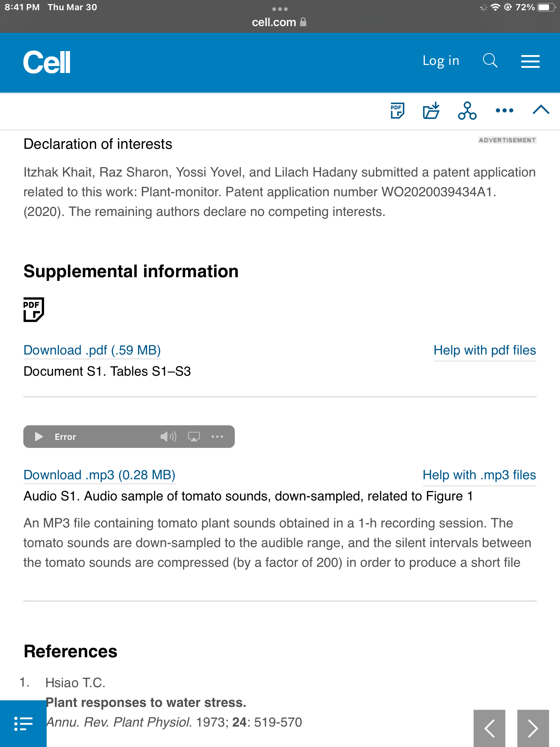
Task: Mute the audio player volume
Action: click(x=168, y=437)
